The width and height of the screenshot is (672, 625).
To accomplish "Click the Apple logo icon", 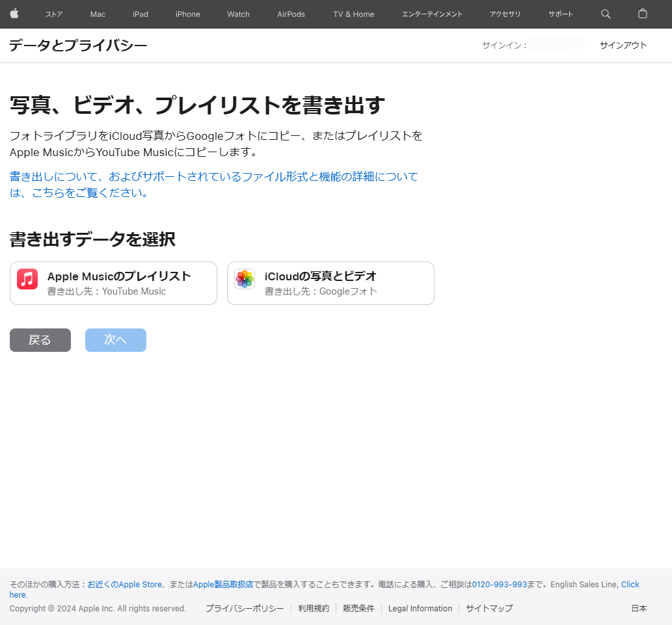I will click(14, 14).
